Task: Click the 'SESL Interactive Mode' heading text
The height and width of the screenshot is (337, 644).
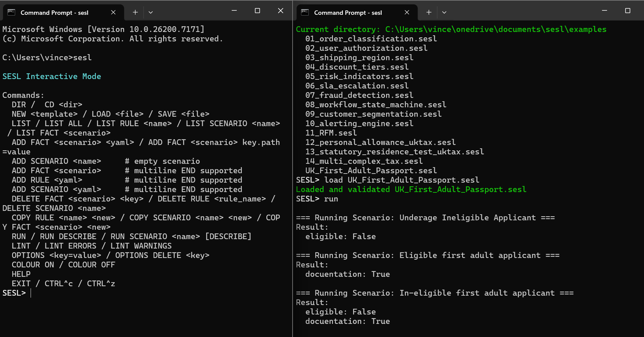Action: pyautogui.click(x=52, y=76)
